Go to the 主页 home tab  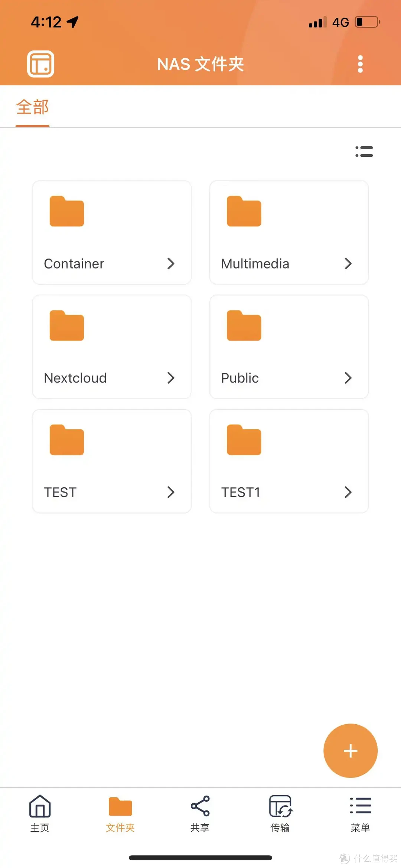click(40, 813)
